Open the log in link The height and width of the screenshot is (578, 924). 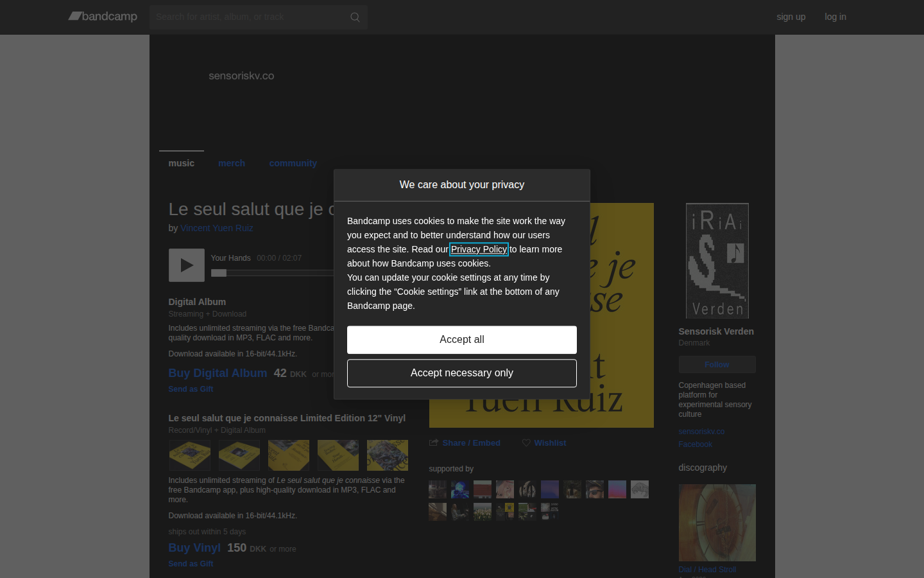coord(835,17)
